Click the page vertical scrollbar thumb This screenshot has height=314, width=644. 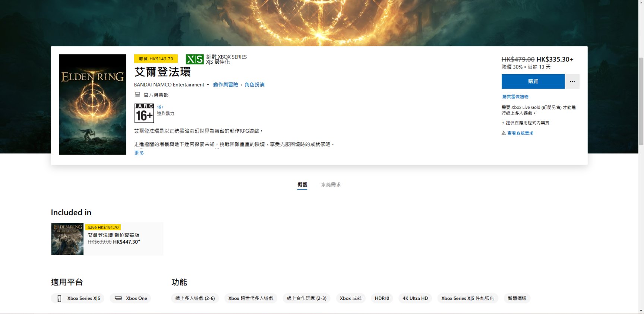[x=641, y=101]
